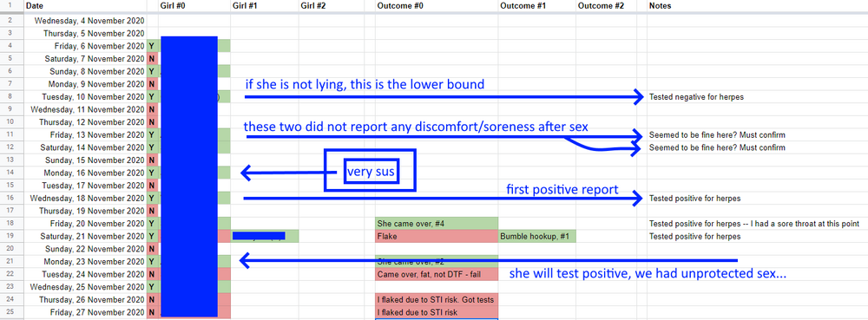Click the Y cell for Monday, 16 November
Screen dimensions: 868x320
coord(152,173)
